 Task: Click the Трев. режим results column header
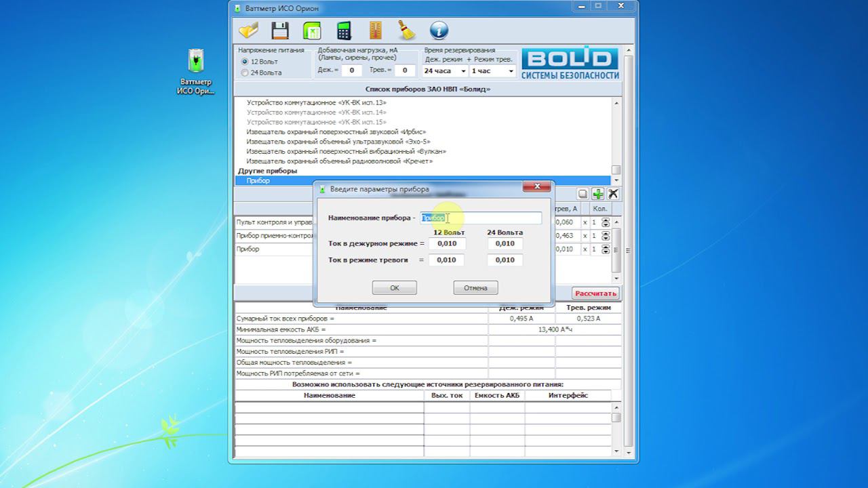click(589, 308)
